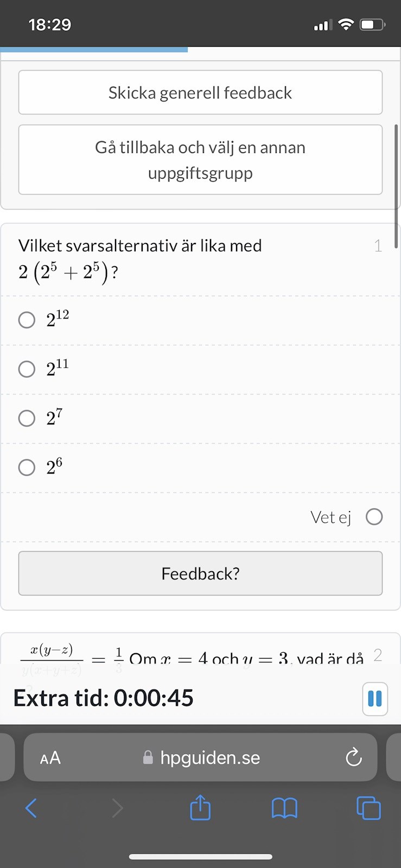
Task: Choose the 2^7 answer option
Action: (x=27, y=418)
